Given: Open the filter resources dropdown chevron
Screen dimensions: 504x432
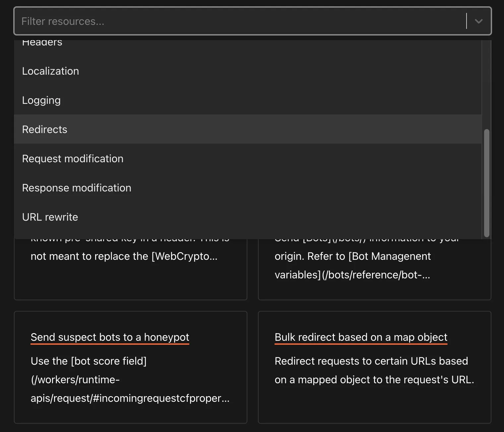Looking at the screenshot, I should pyautogui.click(x=478, y=21).
